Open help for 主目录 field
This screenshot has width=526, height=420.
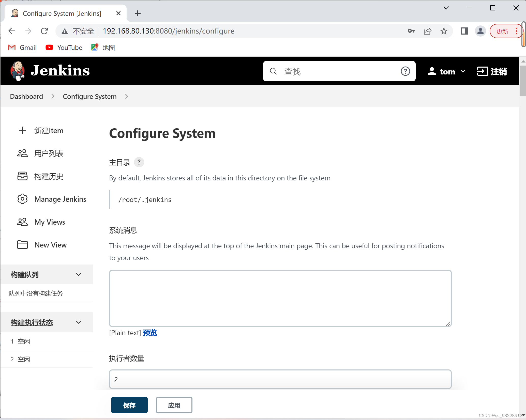139,162
